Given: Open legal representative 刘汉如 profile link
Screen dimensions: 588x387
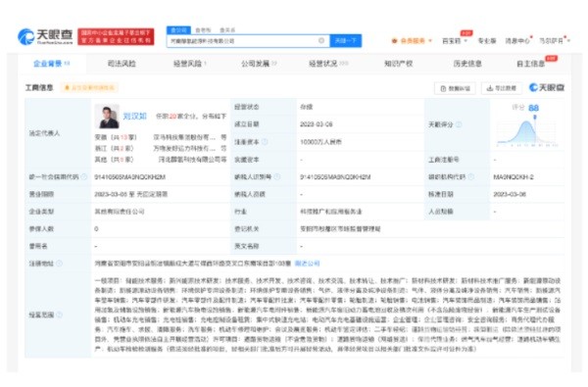Looking at the screenshot, I should point(134,117).
